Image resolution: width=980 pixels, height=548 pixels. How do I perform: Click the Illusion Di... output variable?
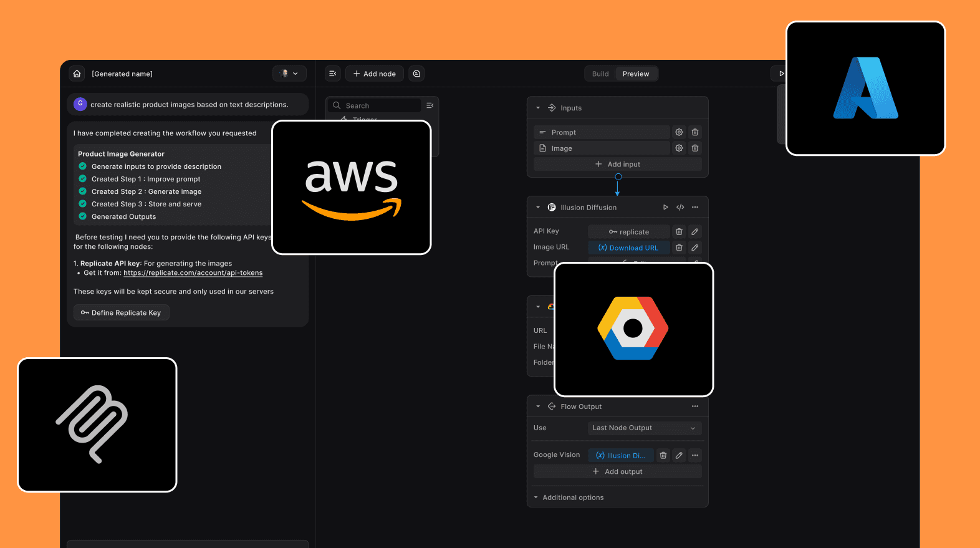click(x=621, y=455)
